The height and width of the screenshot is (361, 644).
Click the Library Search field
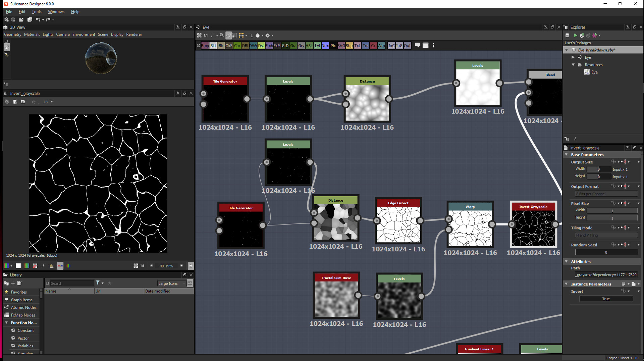coord(72,283)
